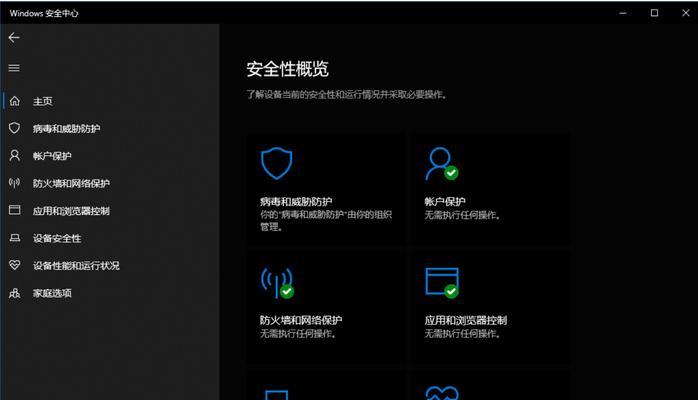Click the laptop icon beside 设备安全性 in sidebar
The width and height of the screenshot is (698, 400).
[15, 238]
